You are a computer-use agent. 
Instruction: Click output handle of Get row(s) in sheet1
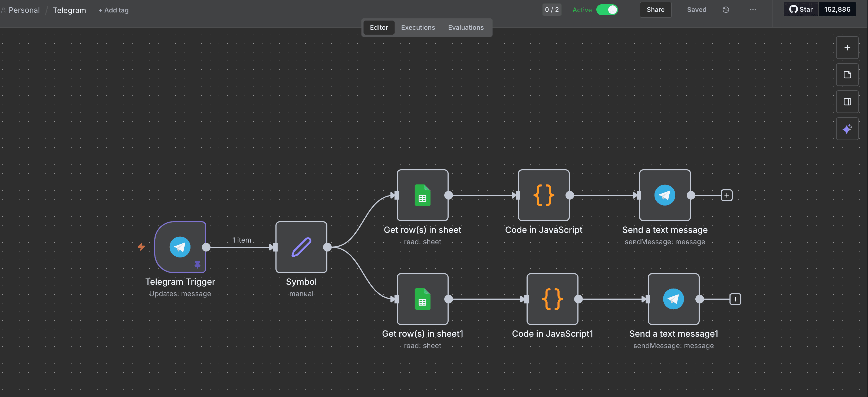[449, 299]
